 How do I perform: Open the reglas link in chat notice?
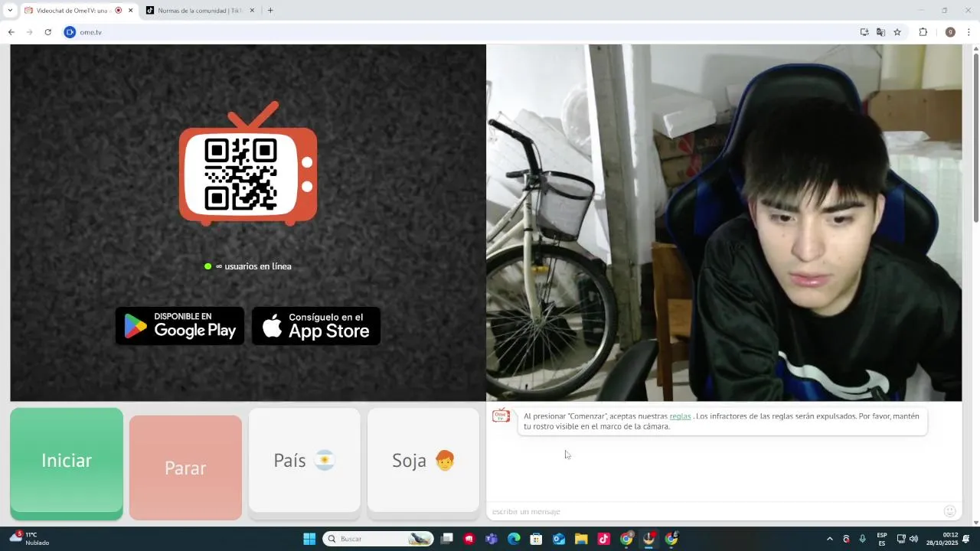tap(680, 416)
